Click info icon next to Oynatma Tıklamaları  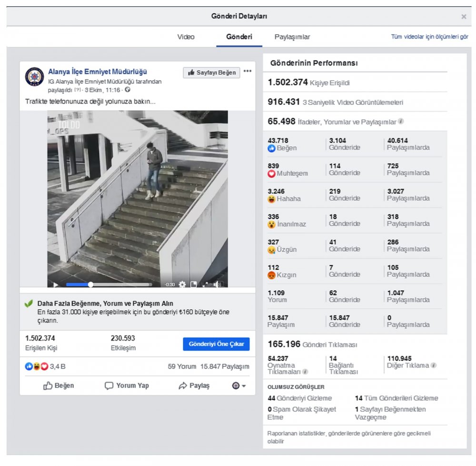click(305, 372)
